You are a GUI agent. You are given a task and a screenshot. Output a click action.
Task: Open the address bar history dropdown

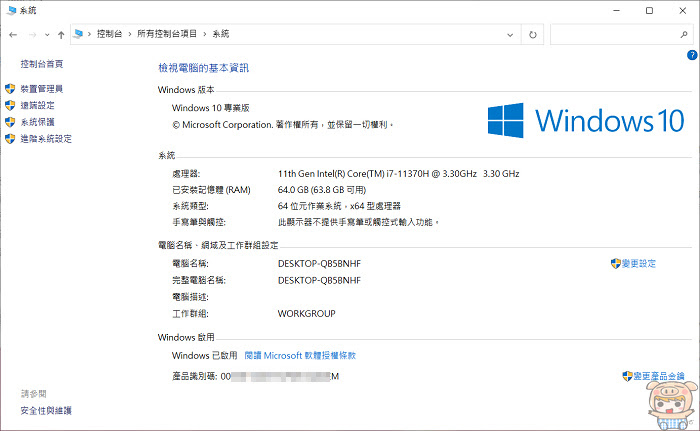tap(510, 34)
